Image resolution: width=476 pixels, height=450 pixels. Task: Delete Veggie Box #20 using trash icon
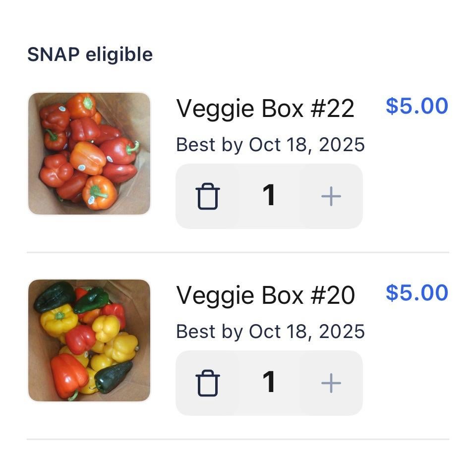[x=208, y=383]
